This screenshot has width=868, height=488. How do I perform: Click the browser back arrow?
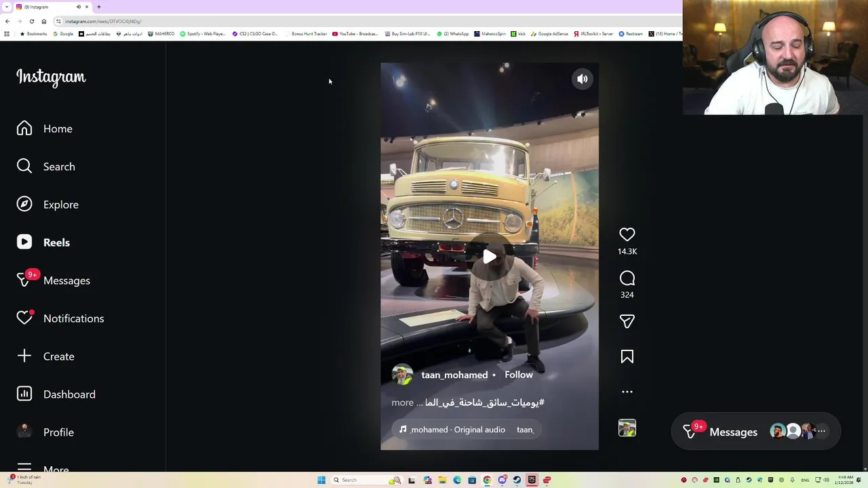(7, 21)
